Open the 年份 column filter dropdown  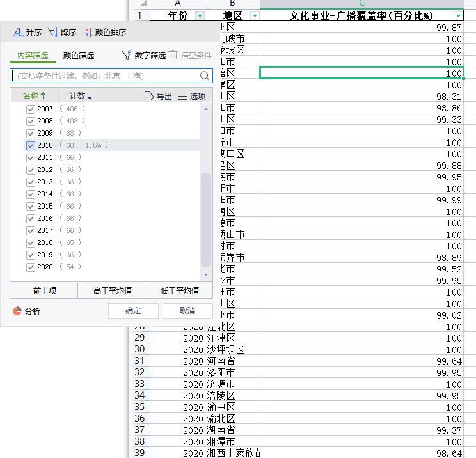tap(200, 15)
